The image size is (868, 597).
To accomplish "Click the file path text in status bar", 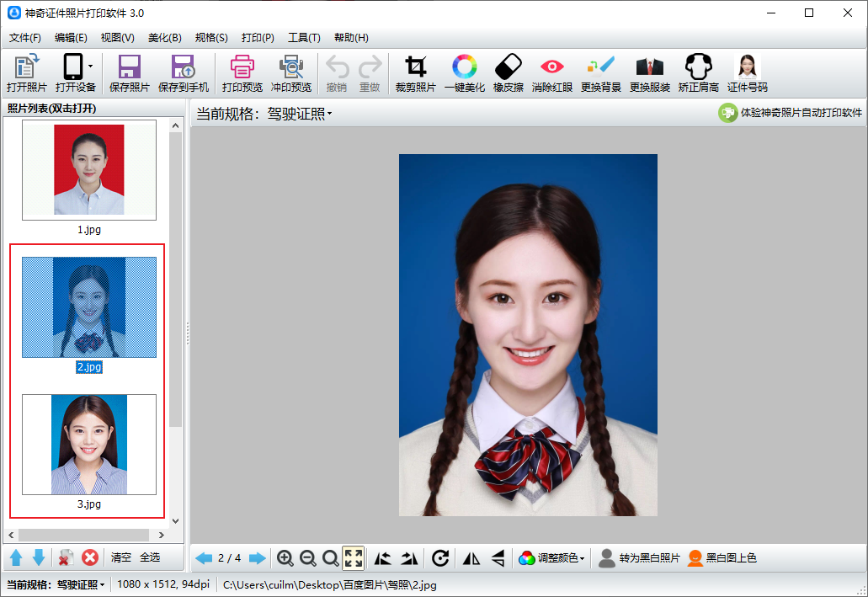I will 329,585.
